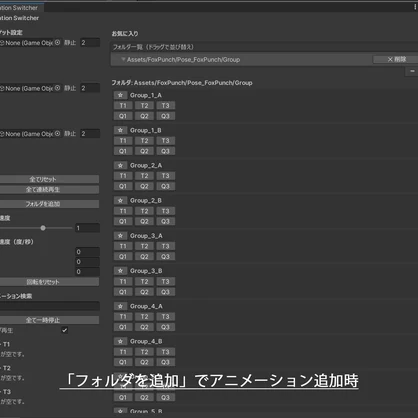The image size is (418, 418).
Task: Click first rotation speed field showing 0
Action: tap(87, 252)
